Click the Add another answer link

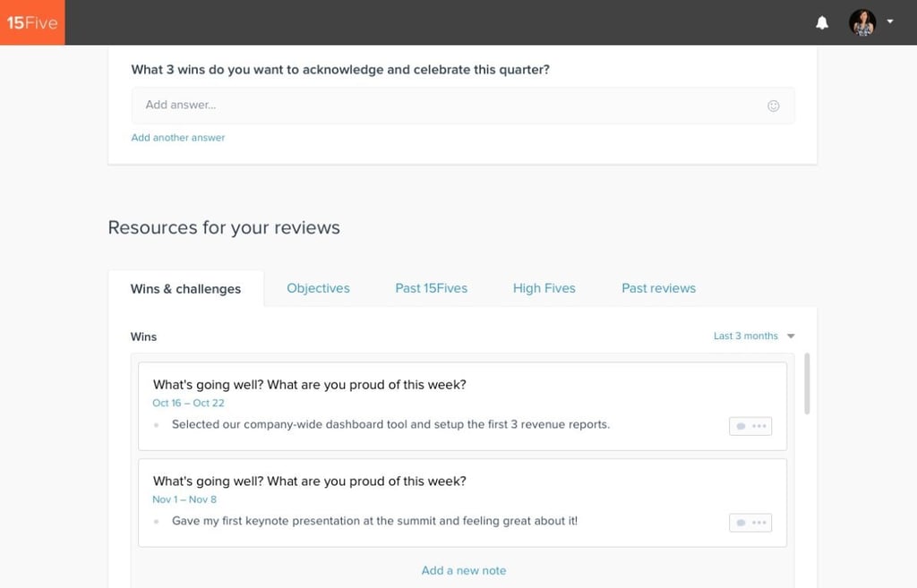tap(177, 137)
